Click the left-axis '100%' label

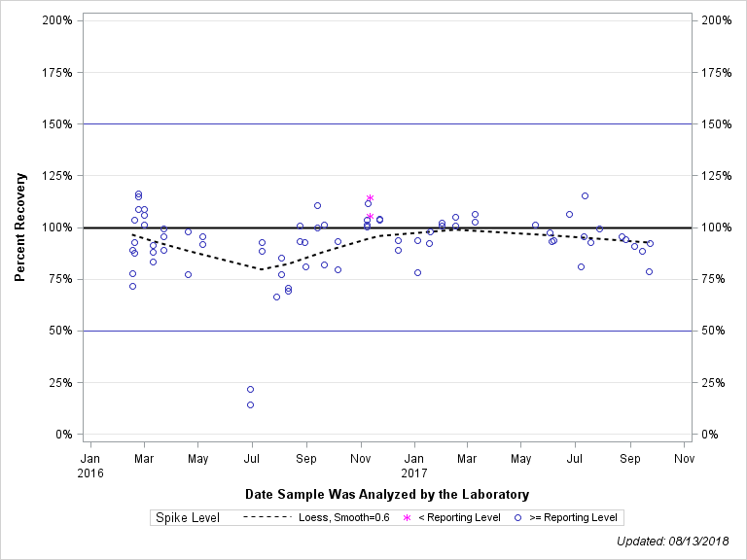57,227
